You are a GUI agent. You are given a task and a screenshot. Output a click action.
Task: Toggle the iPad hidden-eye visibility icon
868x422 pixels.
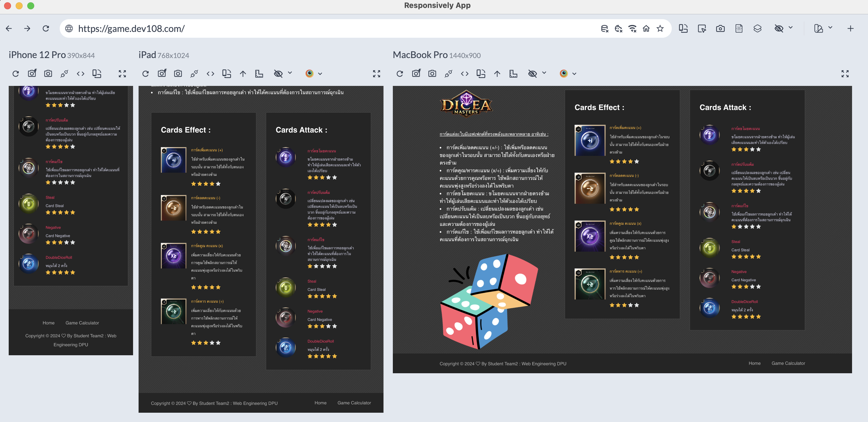(278, 73)
